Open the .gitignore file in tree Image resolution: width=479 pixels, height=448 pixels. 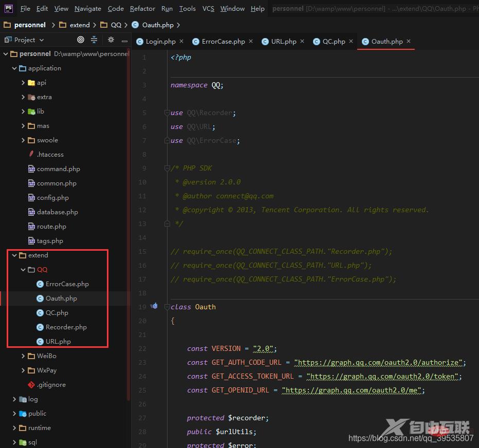(51, 384)
